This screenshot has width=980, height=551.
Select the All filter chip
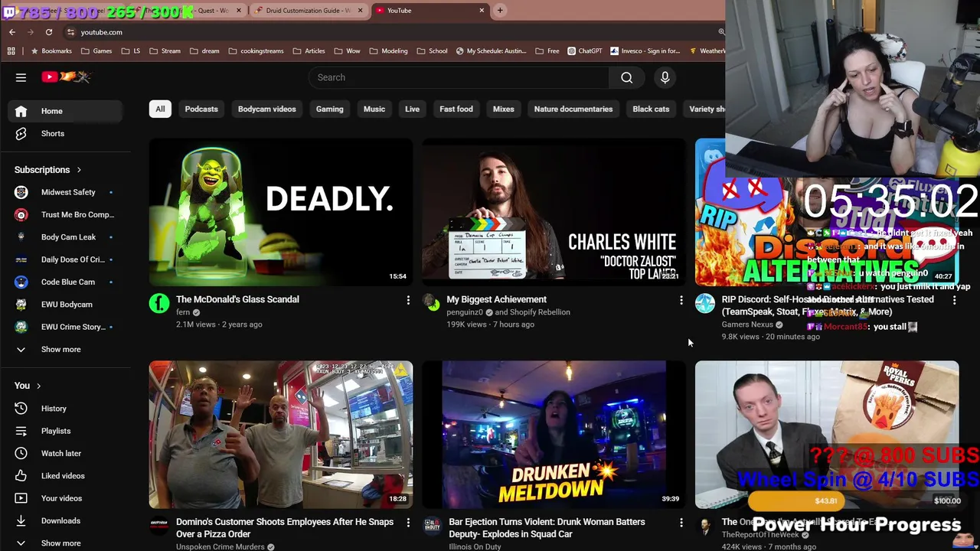[x=160, y=109]
